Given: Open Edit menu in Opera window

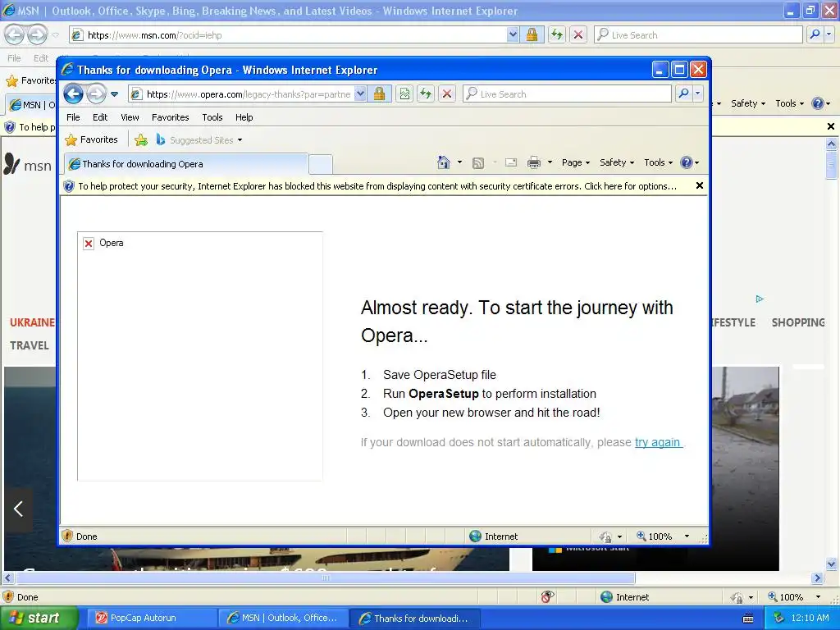Looking at the screenshot, I should tap(100, 117).
